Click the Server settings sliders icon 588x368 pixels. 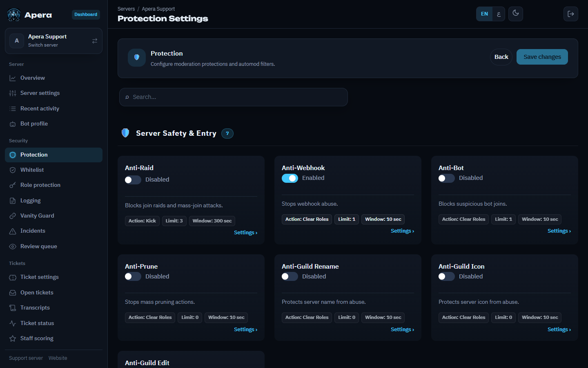[13, 93]
